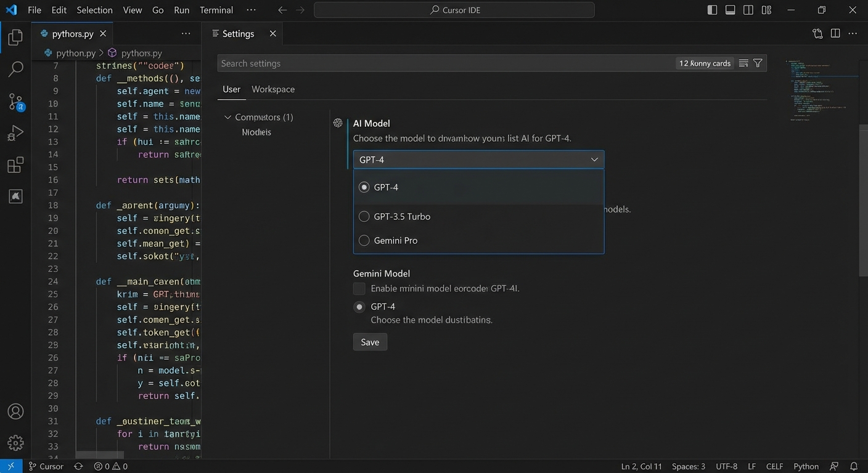Viewport: 868px width, 473px height.
Task: Select the GPT-3.5 Turbo option
Action: pyautogui.click(x=478, y=216)
